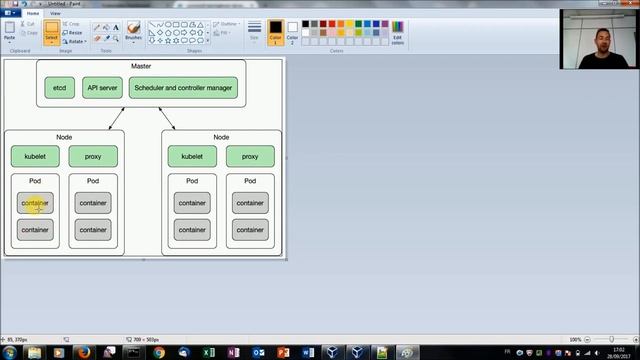The height and width of the screenshot is (360, 640).
Task: Open Word from the taskbar
Action: coord(308,352)
